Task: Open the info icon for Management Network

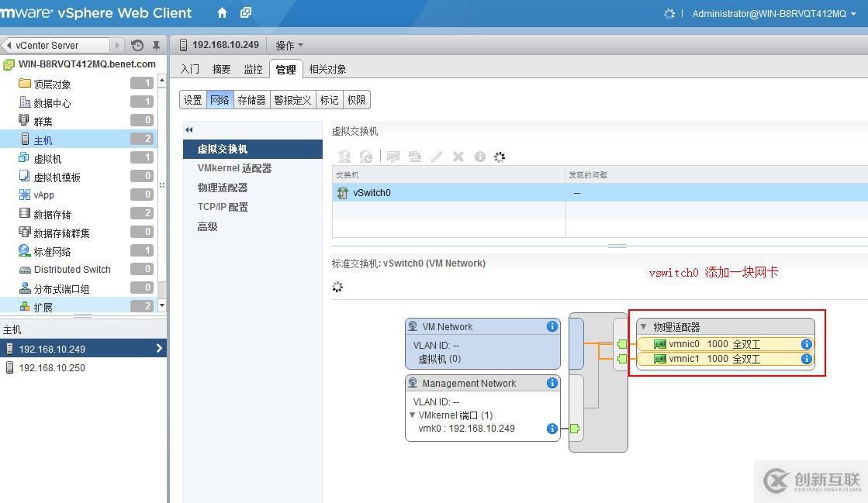Action: pyautogui.click(x=552, y=383)
